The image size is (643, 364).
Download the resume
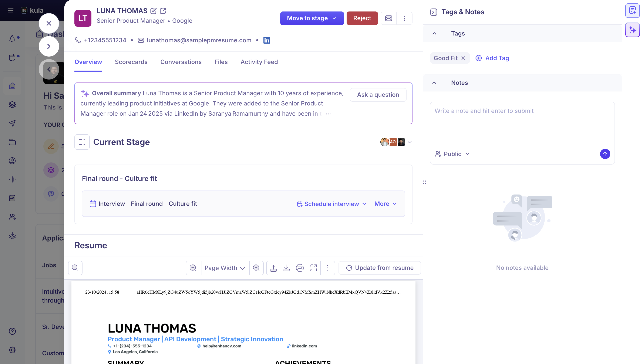pos(286,268)
